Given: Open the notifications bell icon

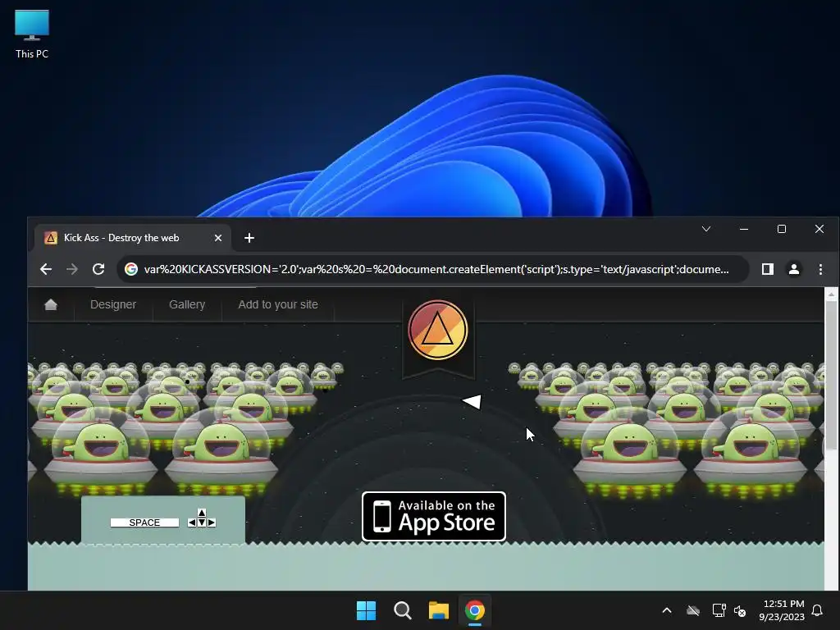Looking at the screenshot, I should click(818, 610).
